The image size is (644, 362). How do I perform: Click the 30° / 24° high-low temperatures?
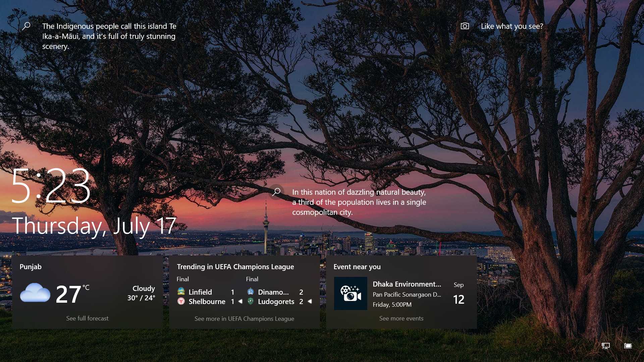pos(141,298)
